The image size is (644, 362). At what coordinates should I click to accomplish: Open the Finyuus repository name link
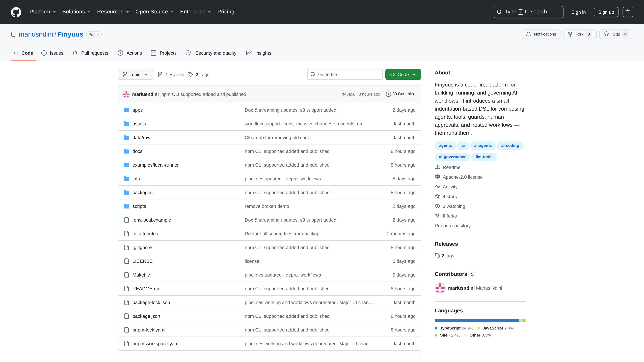tap(70, 34)
